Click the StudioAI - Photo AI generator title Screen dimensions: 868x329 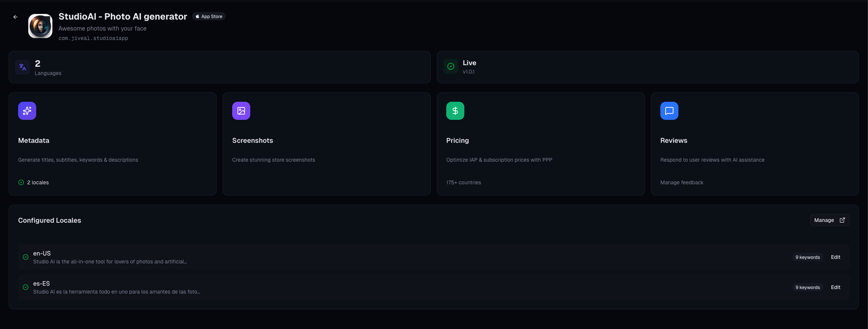pos(123,17)
